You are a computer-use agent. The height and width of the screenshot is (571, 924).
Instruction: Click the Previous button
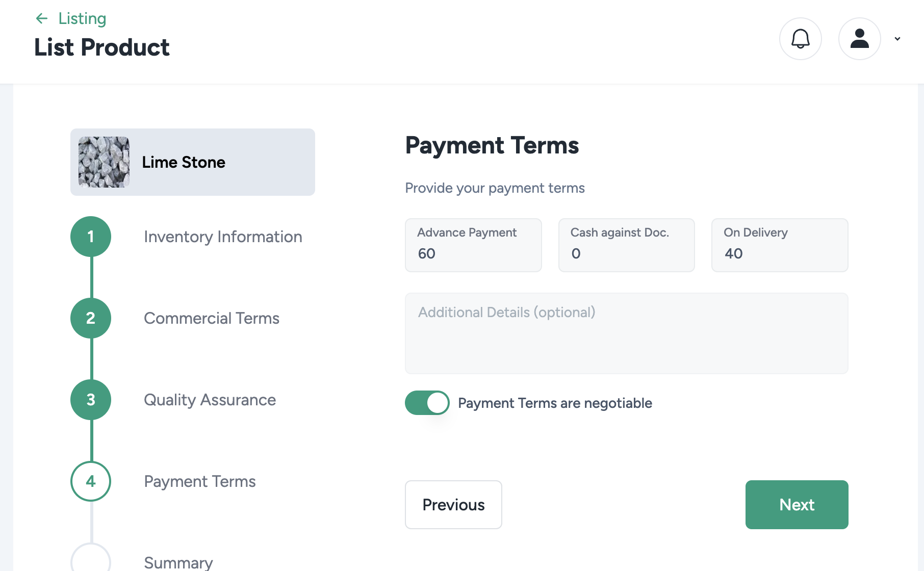[x=453, y=505]
